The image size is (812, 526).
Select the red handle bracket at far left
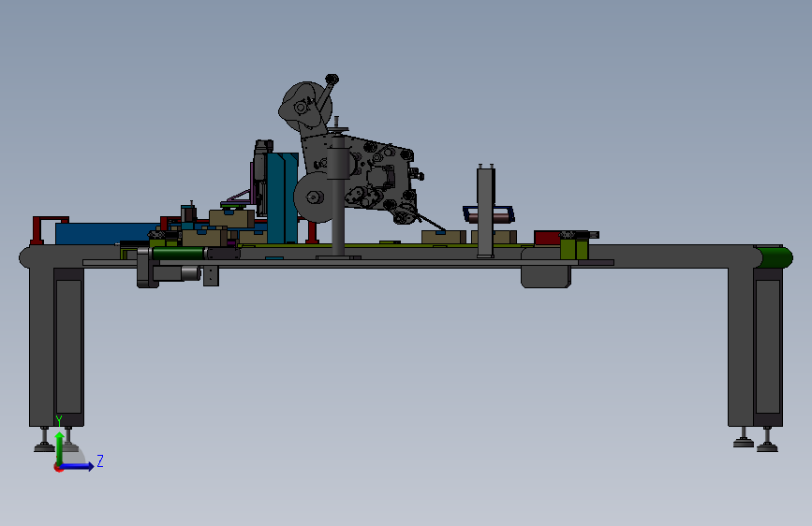48,230
